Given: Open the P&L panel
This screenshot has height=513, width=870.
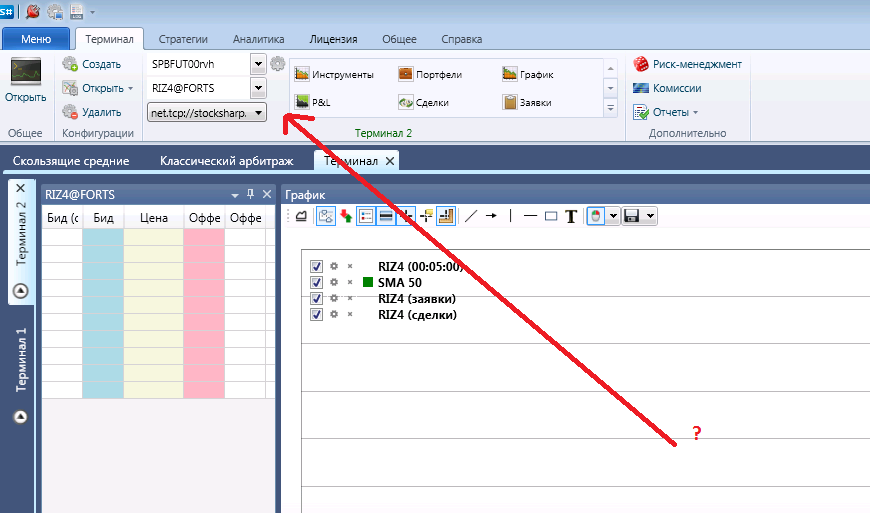Looking at the screenshot, I should (315, 102).
